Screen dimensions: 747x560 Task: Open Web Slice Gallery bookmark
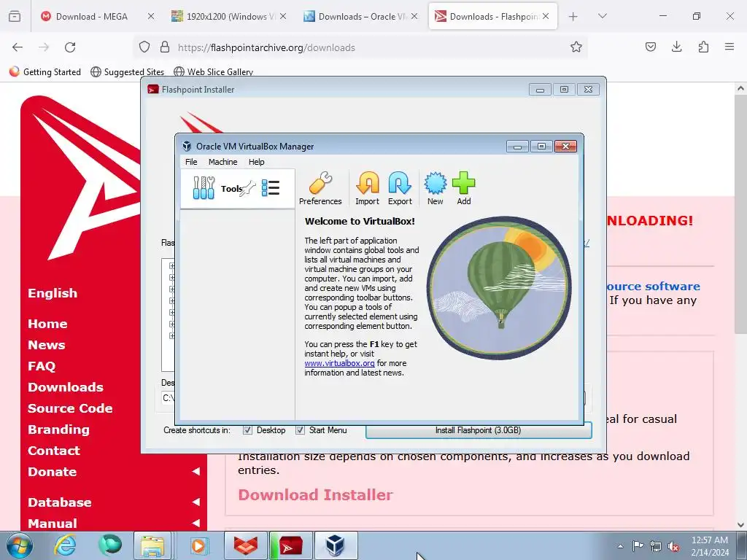[214, 72]
